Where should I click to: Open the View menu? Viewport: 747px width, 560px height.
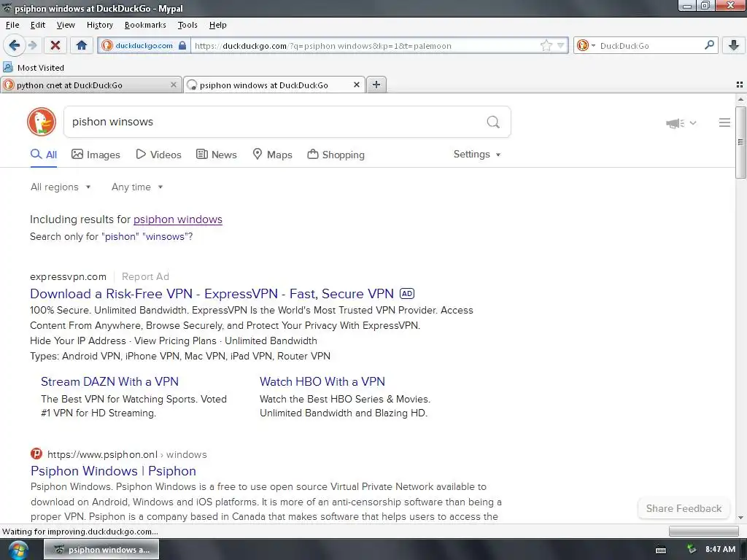pos(66,25)
